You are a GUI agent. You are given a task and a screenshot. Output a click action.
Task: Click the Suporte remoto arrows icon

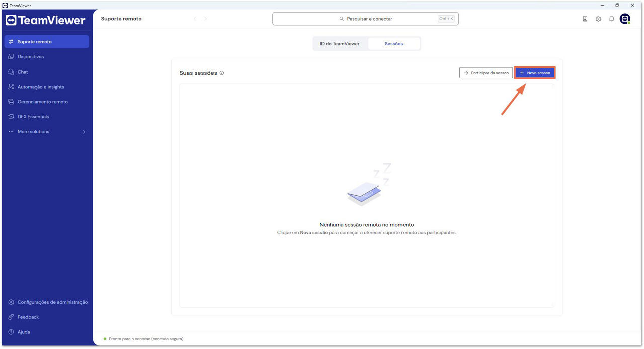[x=11, y=42]
